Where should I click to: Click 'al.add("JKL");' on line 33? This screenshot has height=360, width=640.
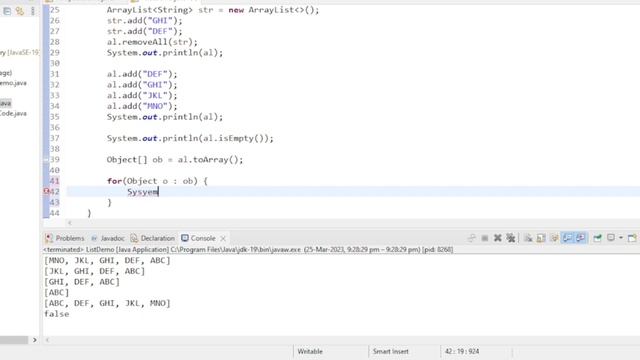pos(142,96)
